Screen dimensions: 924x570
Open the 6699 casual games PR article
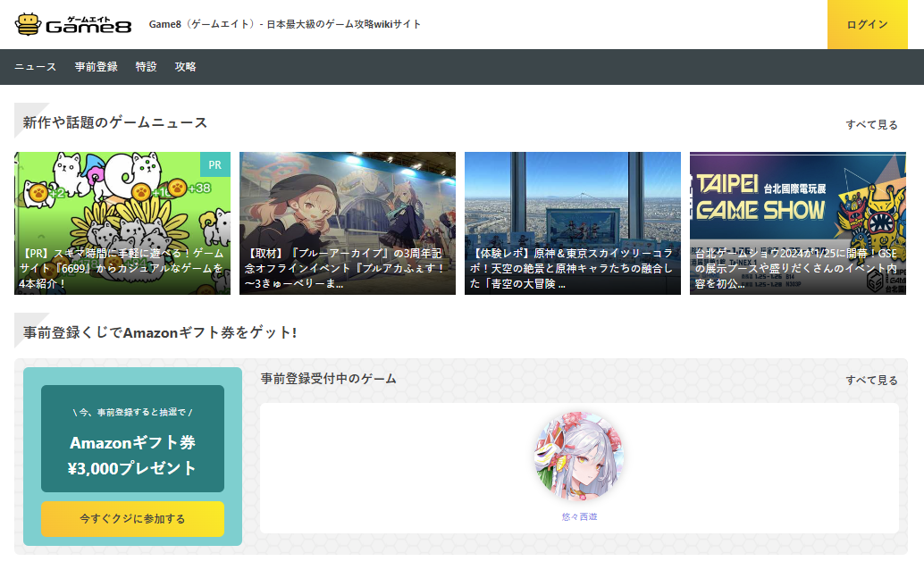point(122,223)
